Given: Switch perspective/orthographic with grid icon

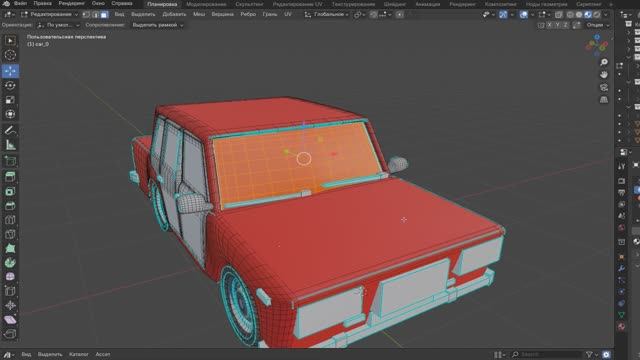Looking at the screenshot, I should pos(604,100).
